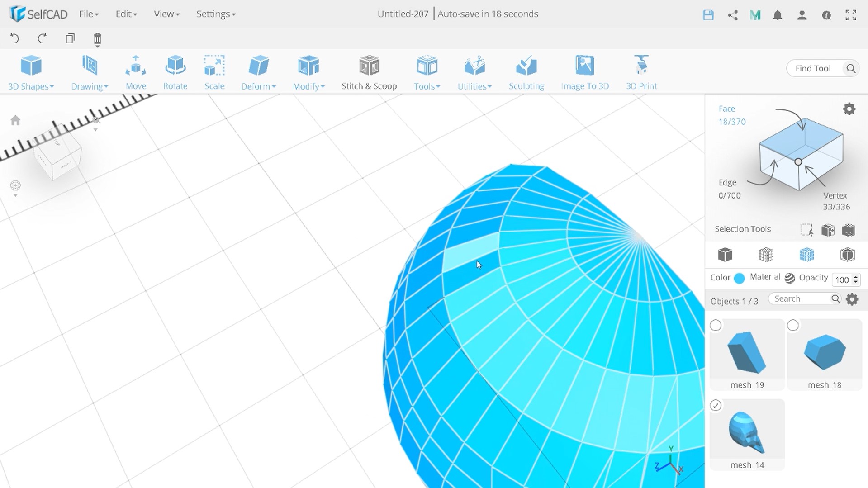Click the info help icon
The image size is (868, 488).
click(826, 15)
